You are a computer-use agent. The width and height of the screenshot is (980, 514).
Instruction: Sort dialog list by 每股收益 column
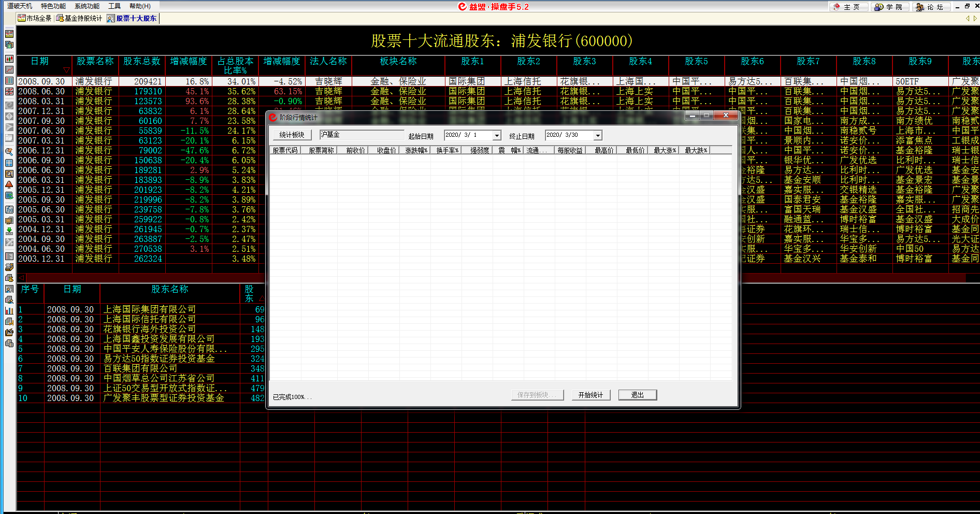click(x=570, y=150)
